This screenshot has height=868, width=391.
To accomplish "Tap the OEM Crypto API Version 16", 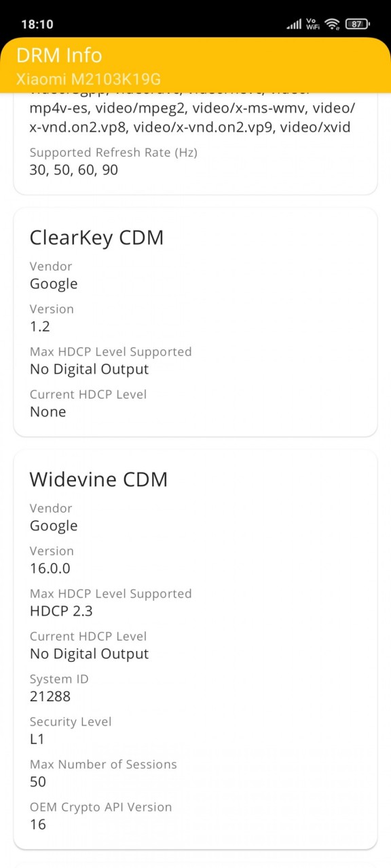I will click(38, 825).
